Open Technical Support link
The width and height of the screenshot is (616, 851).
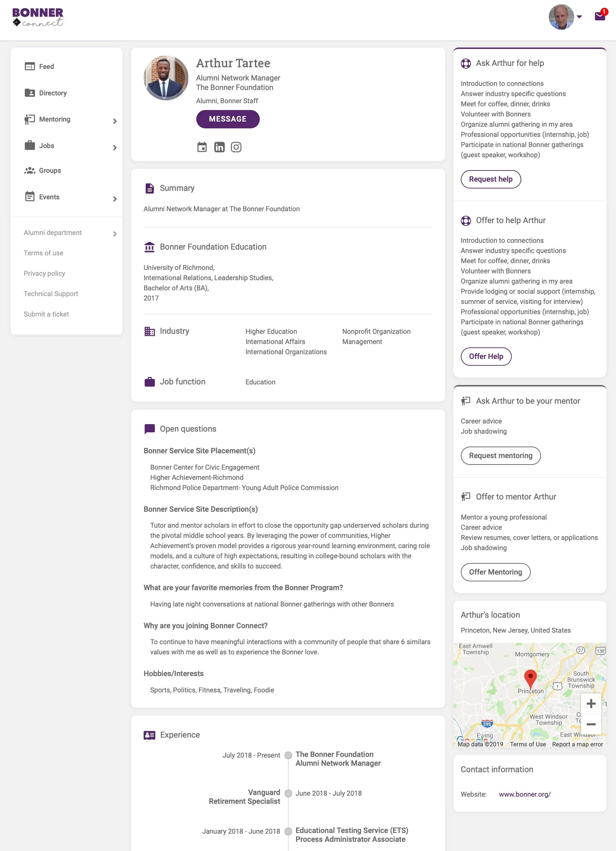point(51,293)
